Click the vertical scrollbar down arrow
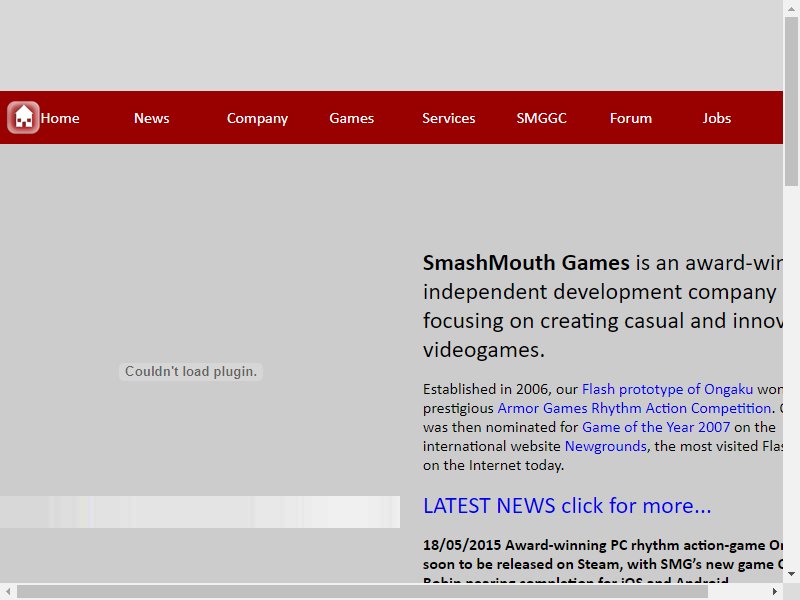The height and width of the screenshot is (600, 800). click(791, 574)
